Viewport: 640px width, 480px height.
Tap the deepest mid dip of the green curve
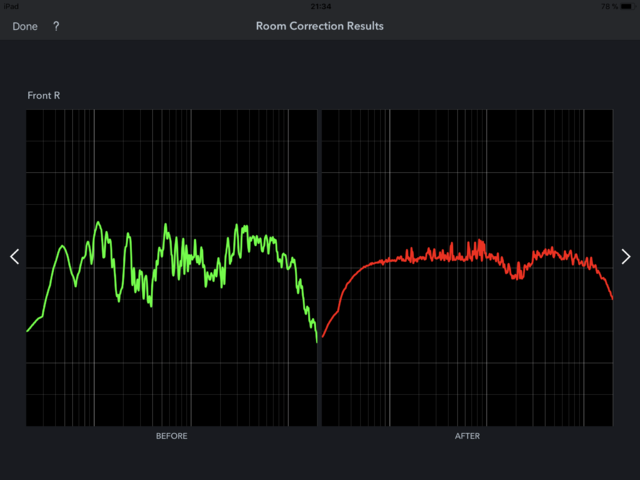(x=150, y=304)
